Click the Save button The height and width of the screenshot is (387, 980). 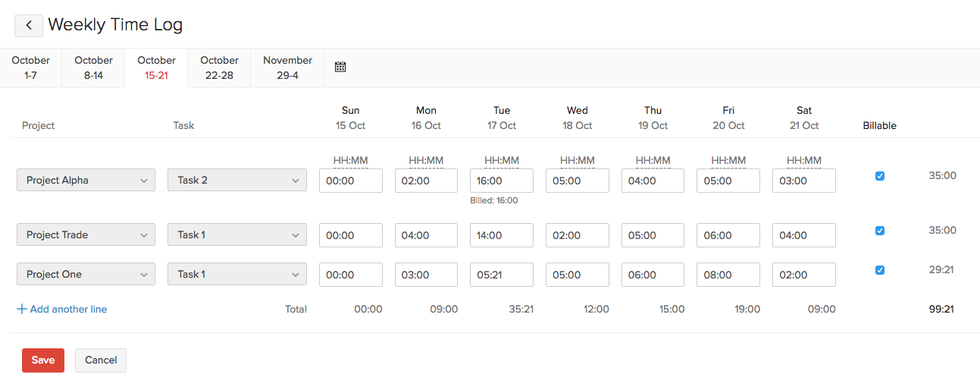(x=43, y=360)
